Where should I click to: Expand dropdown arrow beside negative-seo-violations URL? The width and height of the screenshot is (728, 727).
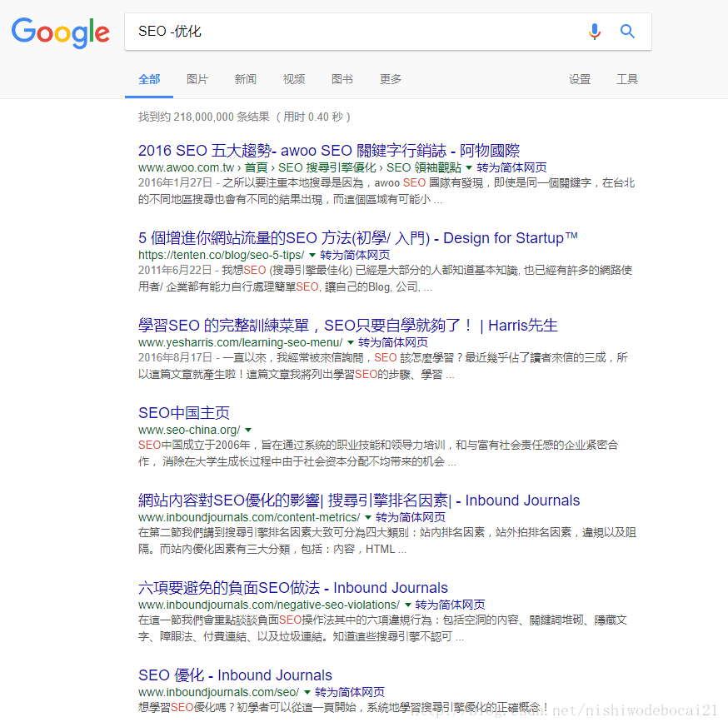(407, 605)
